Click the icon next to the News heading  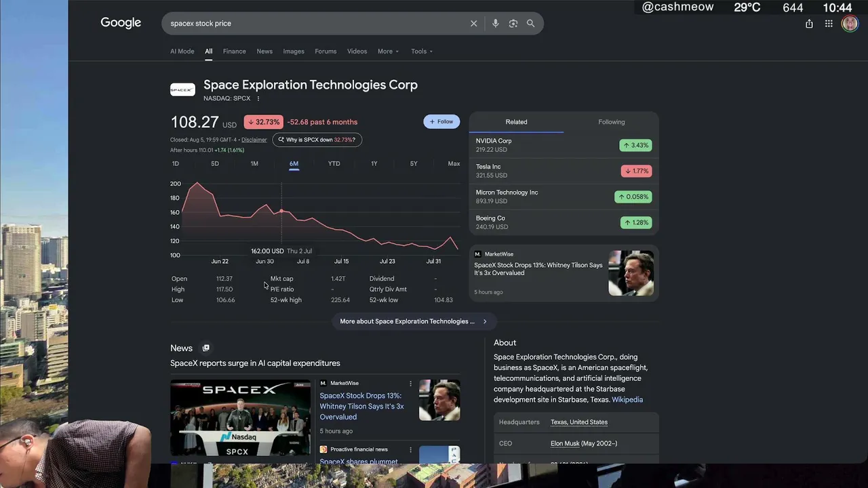click(206, 348)
